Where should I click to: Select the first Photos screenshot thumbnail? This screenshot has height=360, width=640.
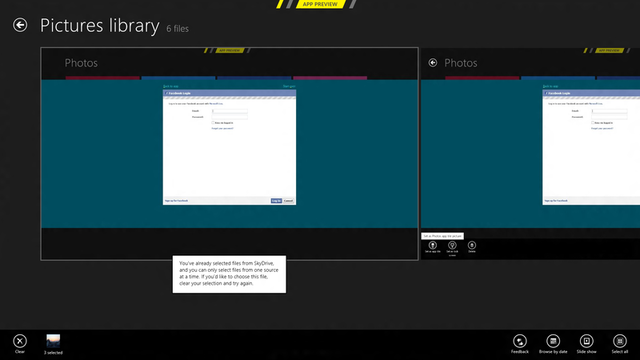229,153
